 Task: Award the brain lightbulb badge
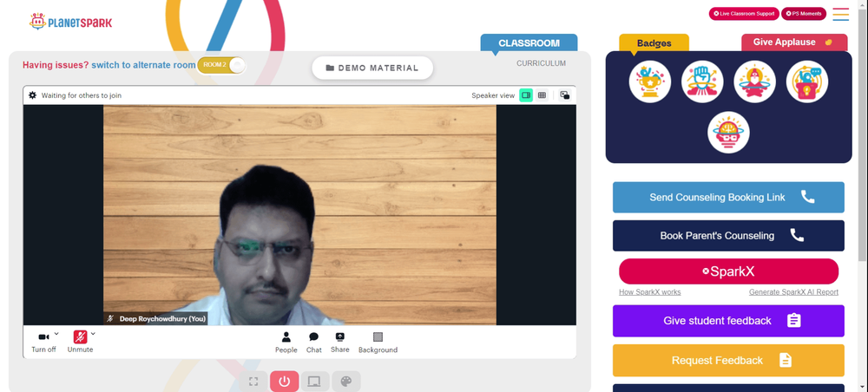coord(728,133)
